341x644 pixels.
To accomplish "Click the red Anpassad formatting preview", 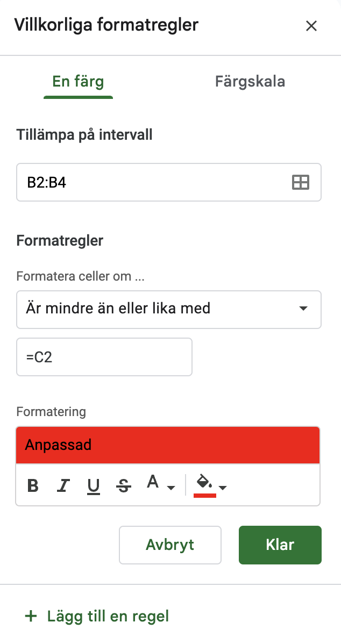I will (168, 445).
